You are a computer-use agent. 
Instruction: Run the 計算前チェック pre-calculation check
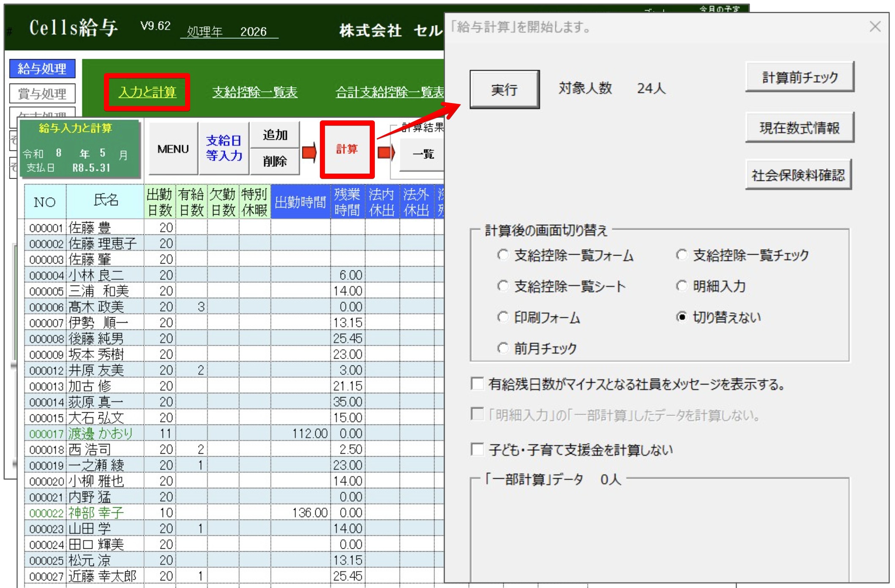point(799,77)
